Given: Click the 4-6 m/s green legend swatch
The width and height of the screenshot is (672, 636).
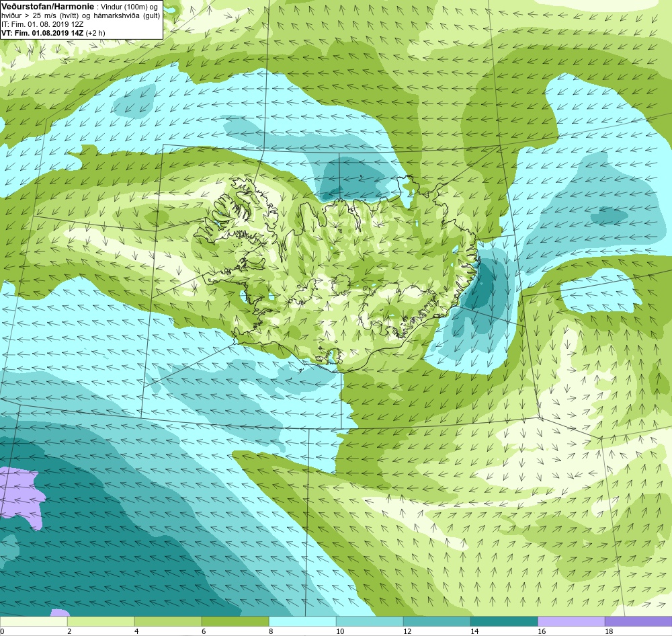Looking at the screenshot, I should click(168, 621).
